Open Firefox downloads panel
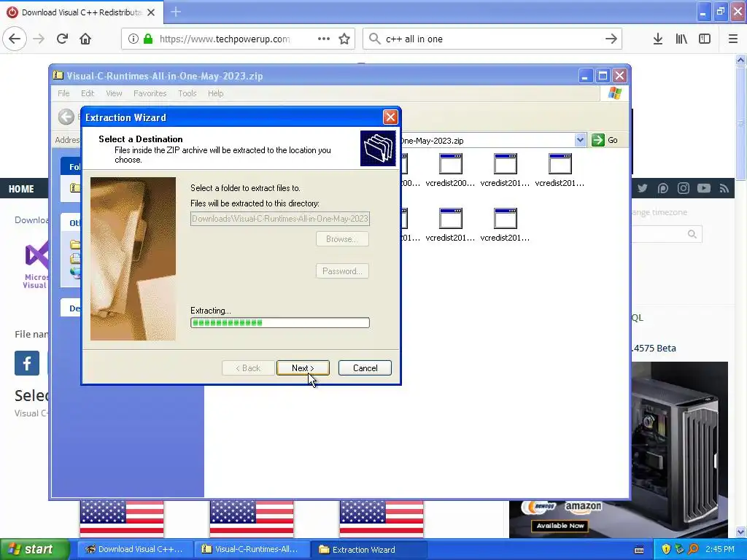 [x=657, y=39]
